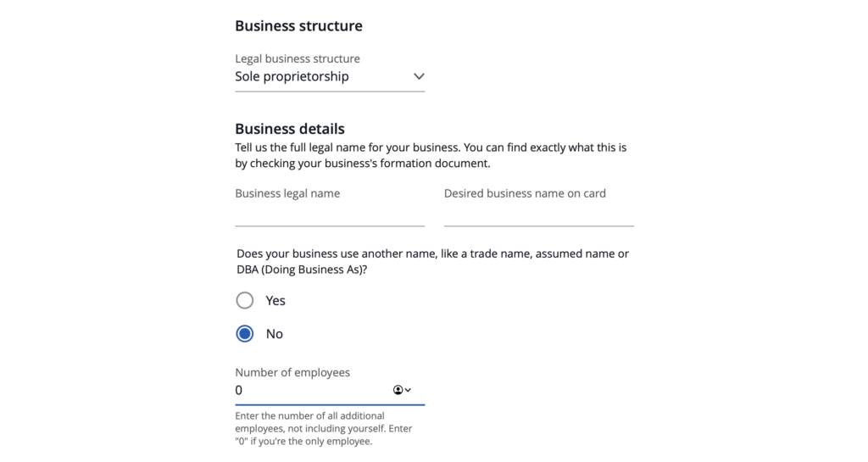This screenshot has height=462, width=868.
Task: Expand the small arrow beside the autofill icon
Action: (x=408, y=390)
